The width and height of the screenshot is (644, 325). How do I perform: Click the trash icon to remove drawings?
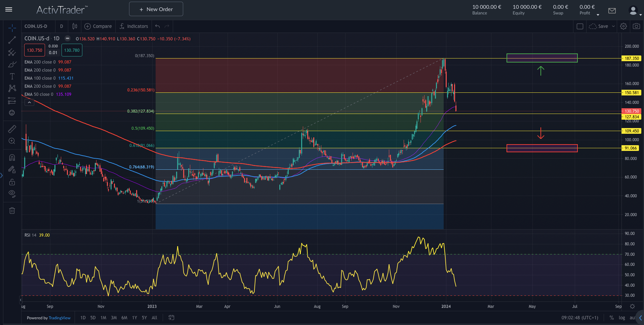coord(12,211)
